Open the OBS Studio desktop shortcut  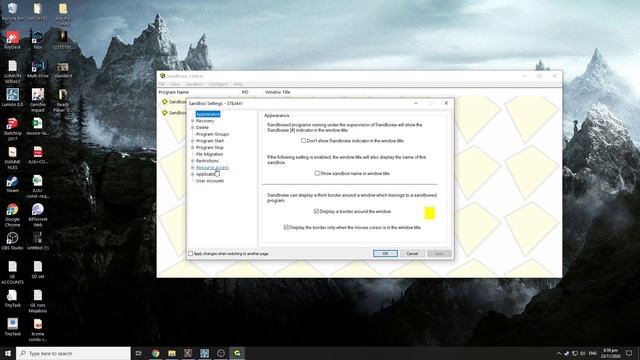[x=12, y=241]
